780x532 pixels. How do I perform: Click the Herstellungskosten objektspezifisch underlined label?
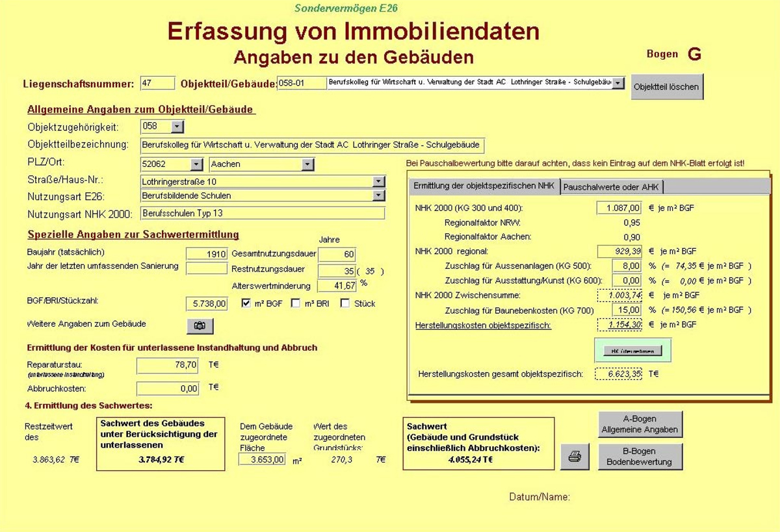pos(483,325)
